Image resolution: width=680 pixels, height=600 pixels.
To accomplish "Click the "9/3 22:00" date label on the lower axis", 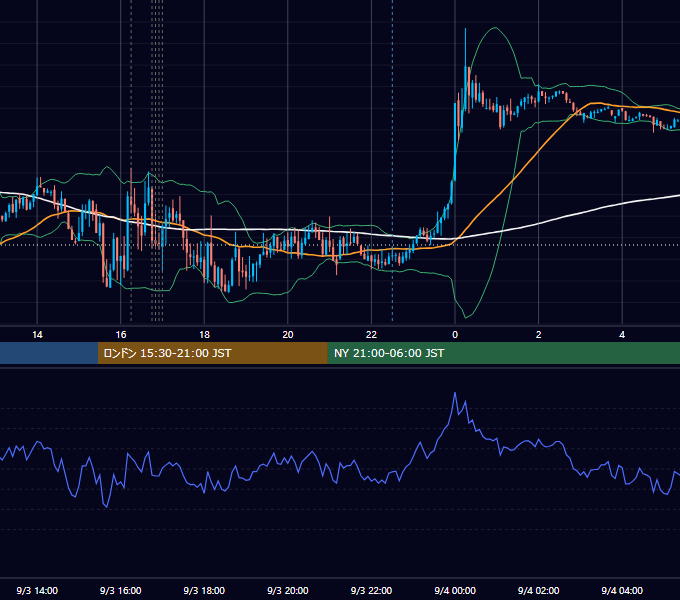I will pos(371,591).
